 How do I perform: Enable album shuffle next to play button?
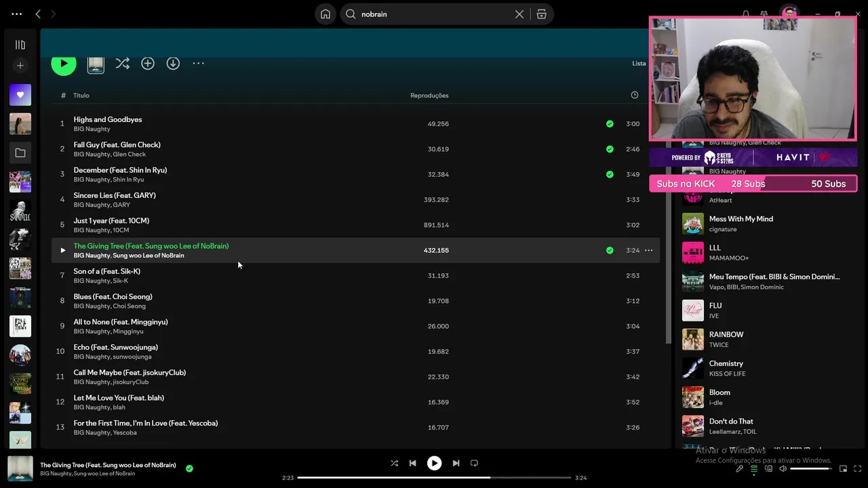coord(123,63)
